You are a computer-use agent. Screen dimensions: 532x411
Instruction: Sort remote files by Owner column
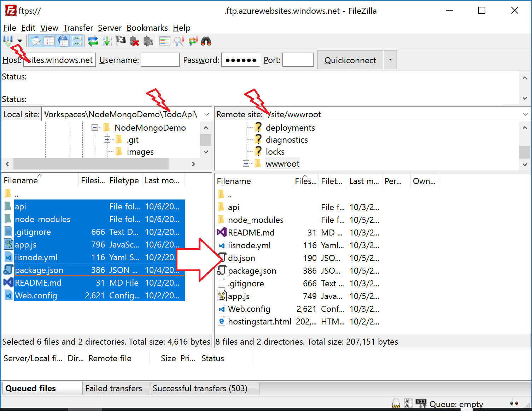coord(425,181)
